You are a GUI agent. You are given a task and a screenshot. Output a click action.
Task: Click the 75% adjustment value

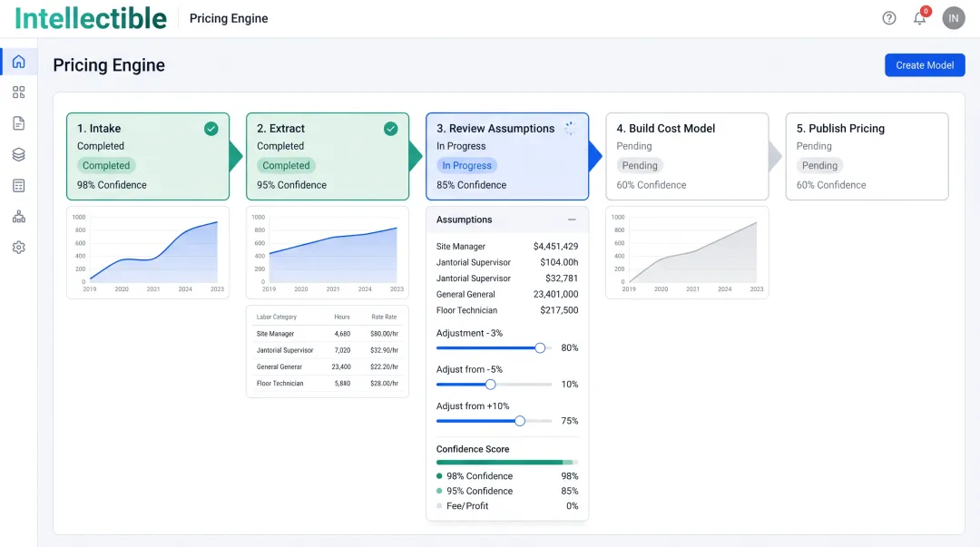click(569, 421)
